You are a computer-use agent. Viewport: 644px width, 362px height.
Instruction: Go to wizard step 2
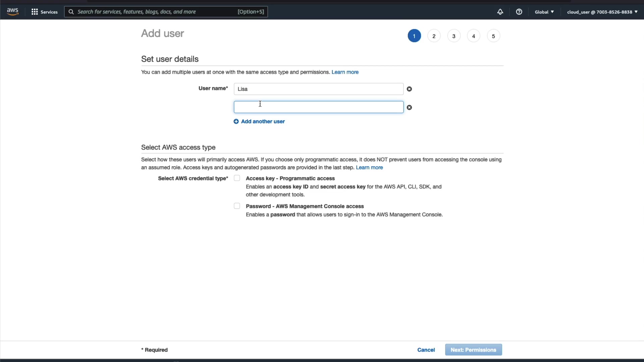434,36
